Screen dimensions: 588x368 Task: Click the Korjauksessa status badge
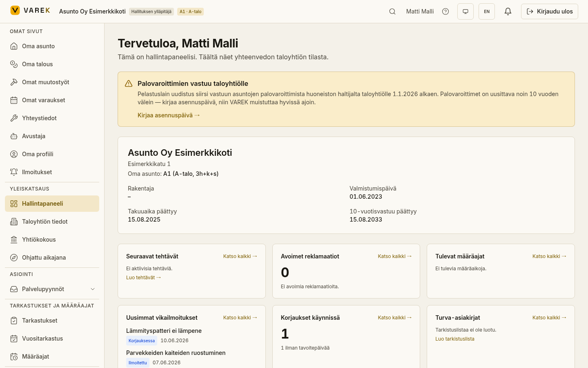[x=142, y=341]
